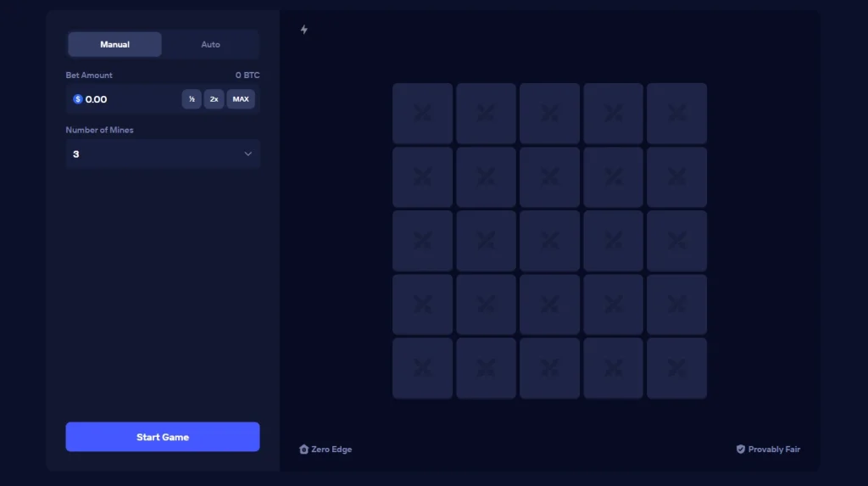Reveal tile in row 5, column 1
This screenshot has height=486, width=868.
(422, 368)
